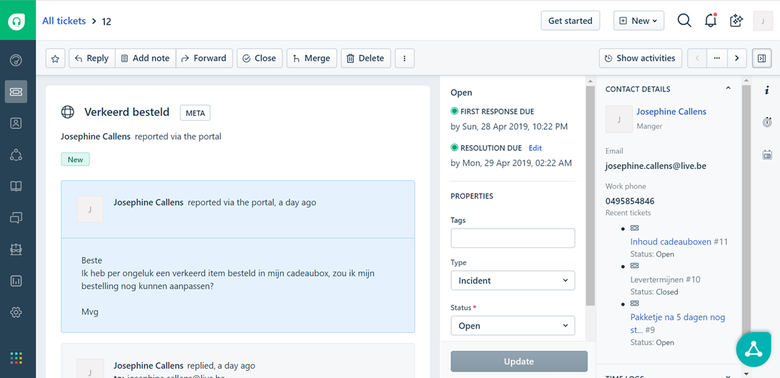Viewport: 780px width, 378px height.
Task: Open recent ticket Pakketje na 5 dagen
Action: (678, 323)
